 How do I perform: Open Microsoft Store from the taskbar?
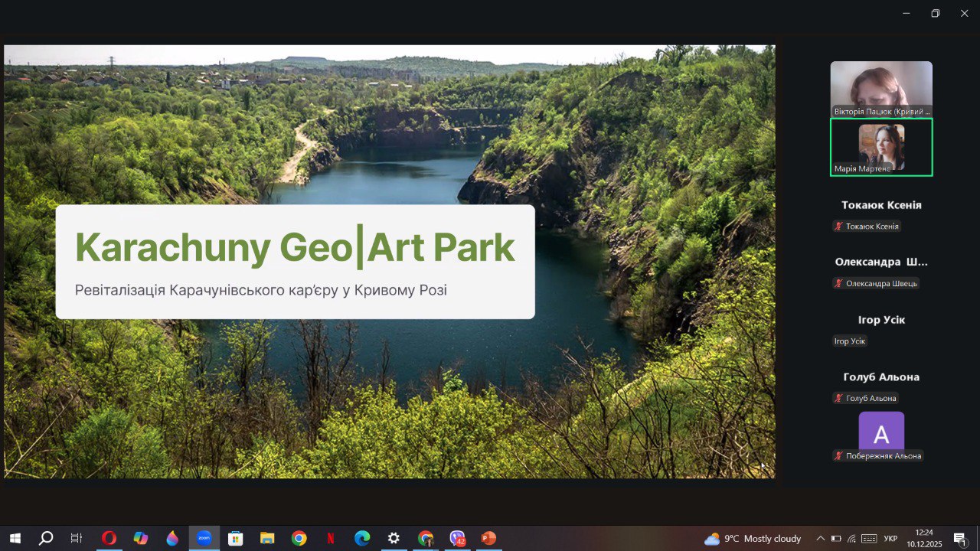(x=235, y=538)
